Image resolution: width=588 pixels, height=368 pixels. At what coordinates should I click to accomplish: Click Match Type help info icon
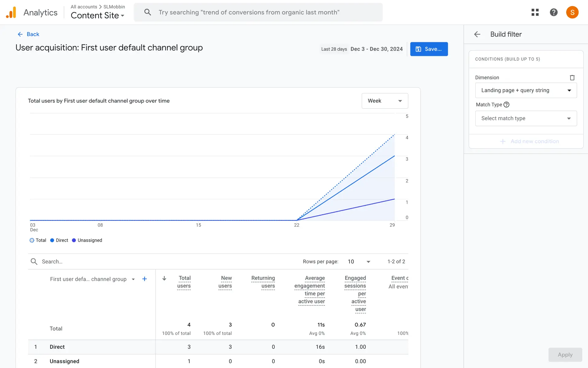pyautogui.click(x=507, y=105)
